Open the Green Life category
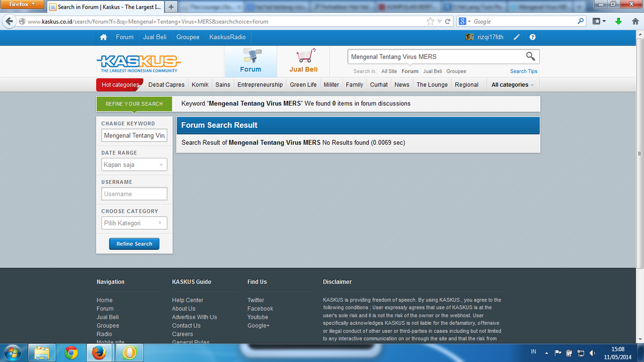Viewport: 644px width, 362px height. [303, 85]
